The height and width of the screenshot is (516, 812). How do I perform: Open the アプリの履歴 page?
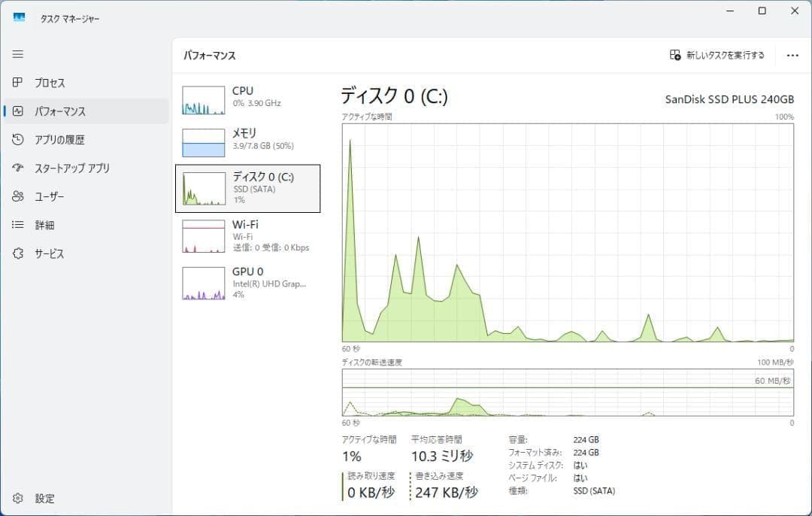tap(60, 139)
